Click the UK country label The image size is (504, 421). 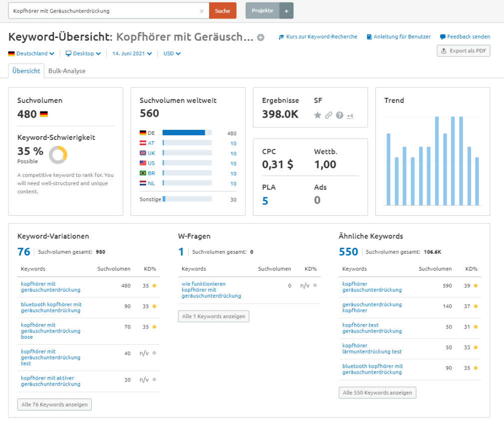click(151, 153)
